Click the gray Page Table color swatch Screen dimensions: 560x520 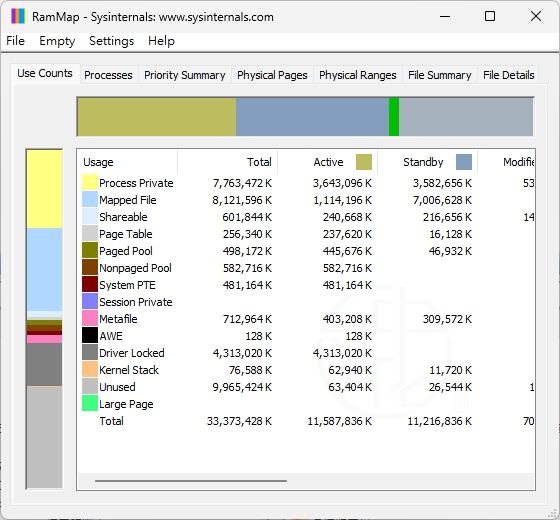tap(90, 233)
